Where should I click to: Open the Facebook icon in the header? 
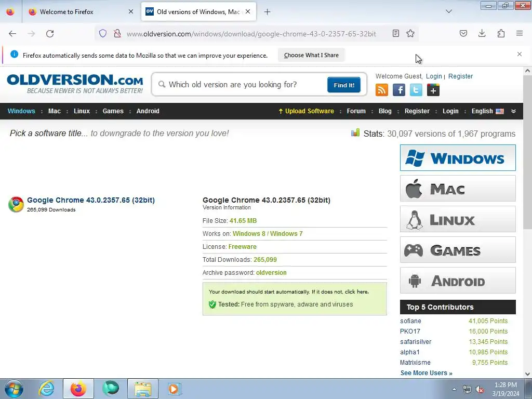[x=399, y=90]
